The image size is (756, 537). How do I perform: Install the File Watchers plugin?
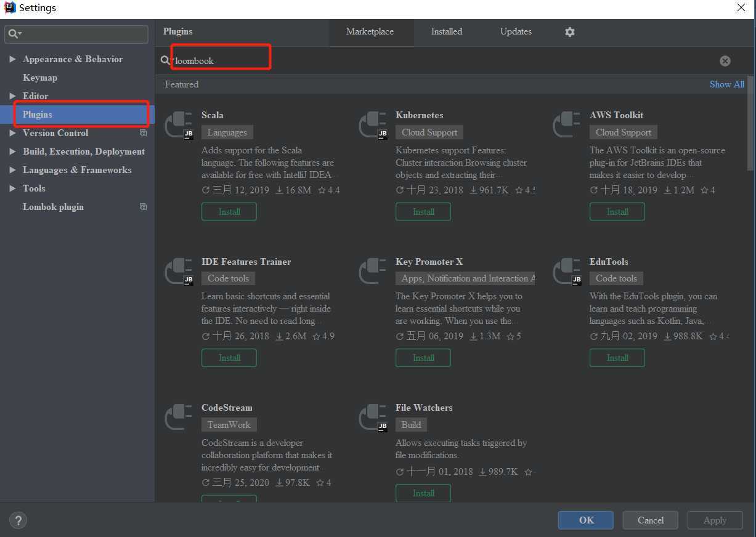coord(423,493)
